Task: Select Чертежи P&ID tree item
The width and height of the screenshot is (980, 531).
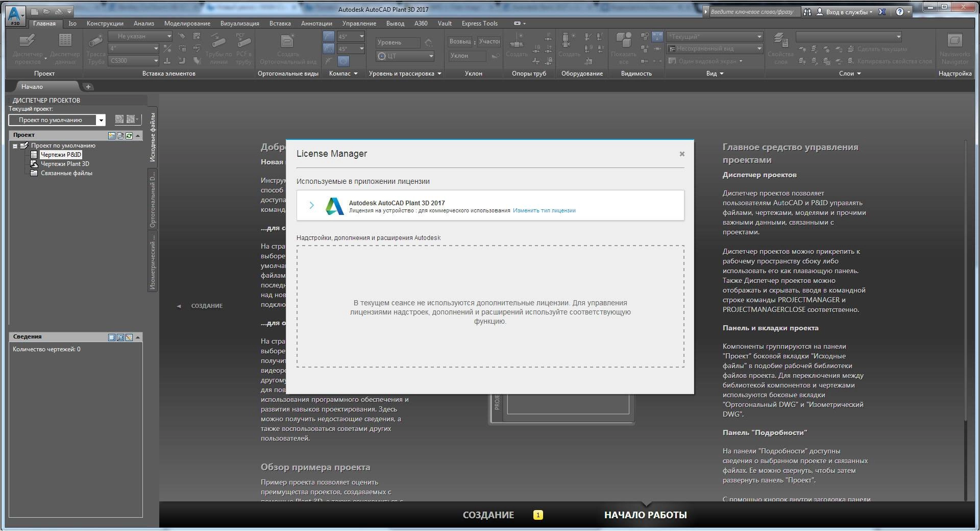Action: click(61, 155)
